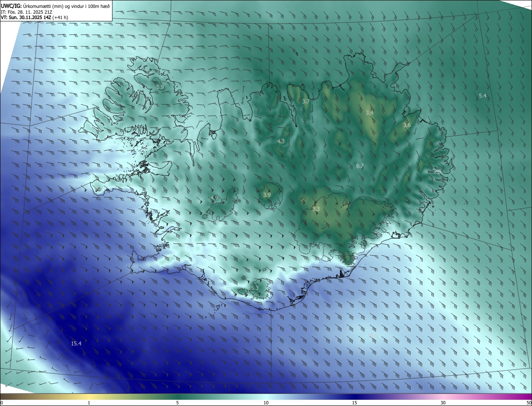Click the 4.9 value label on the map
The image size is (532, 406).
tap(214, 198)
